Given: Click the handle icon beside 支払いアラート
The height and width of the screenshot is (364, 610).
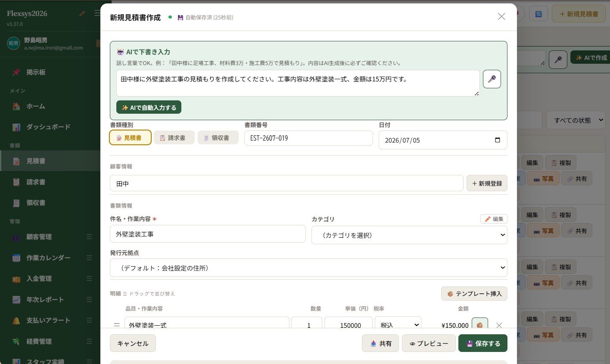Looking at the screenshot, I should (x=89, y=320).
